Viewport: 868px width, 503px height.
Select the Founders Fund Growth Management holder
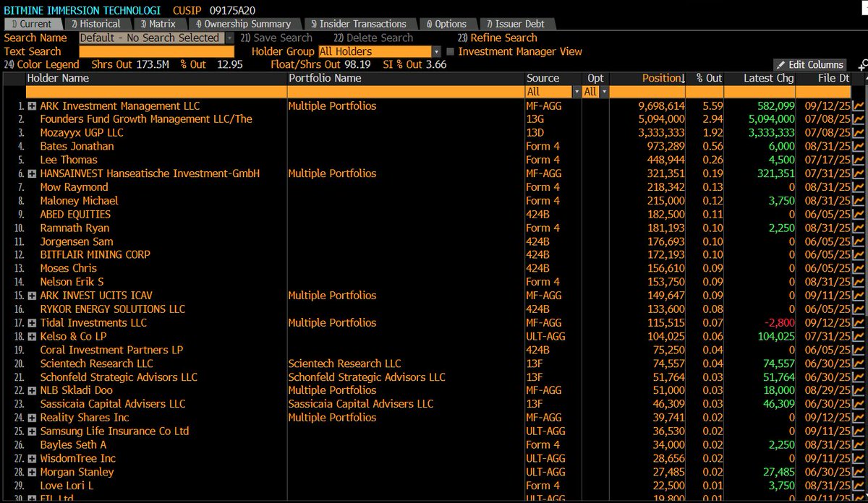coord(146,119)
